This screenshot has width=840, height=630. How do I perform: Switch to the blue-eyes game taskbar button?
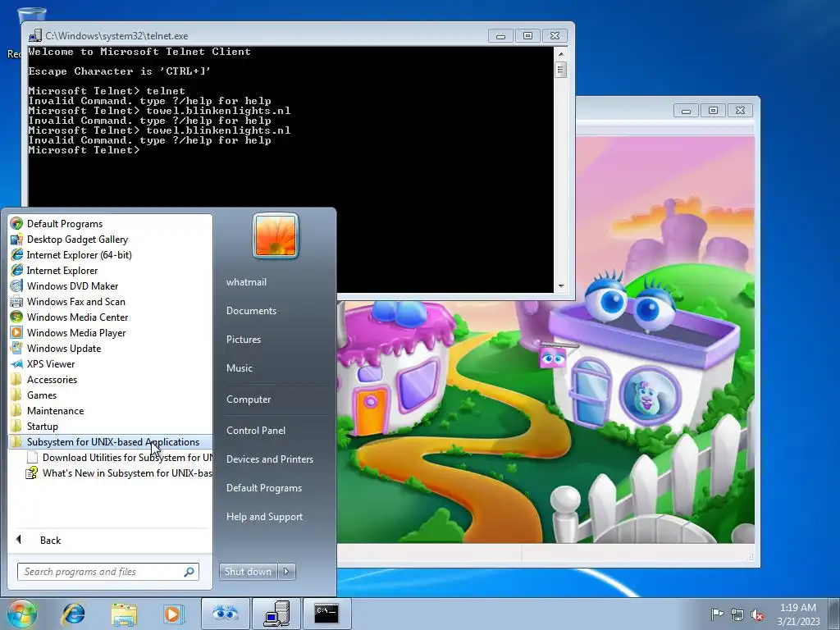point(225,614)
